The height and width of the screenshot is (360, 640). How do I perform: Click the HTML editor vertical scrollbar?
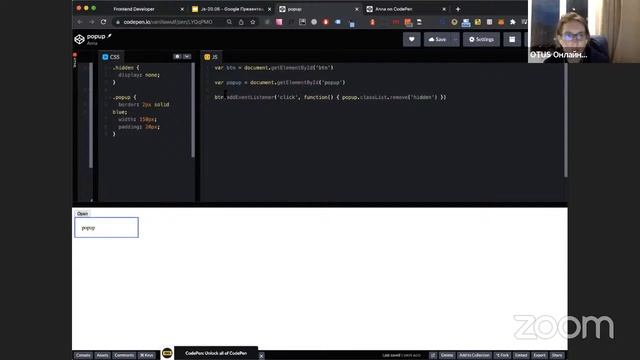click(91, 115)
